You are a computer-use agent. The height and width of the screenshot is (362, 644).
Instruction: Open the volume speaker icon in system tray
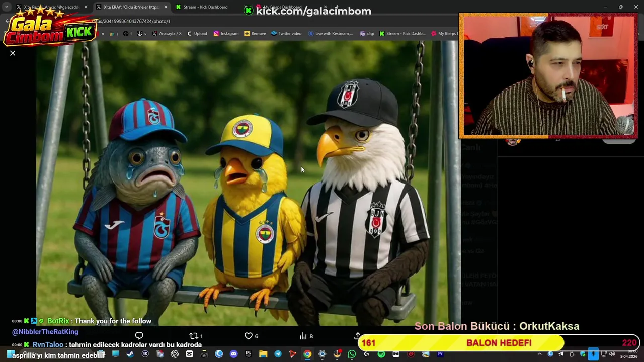[x=612, y=354]
